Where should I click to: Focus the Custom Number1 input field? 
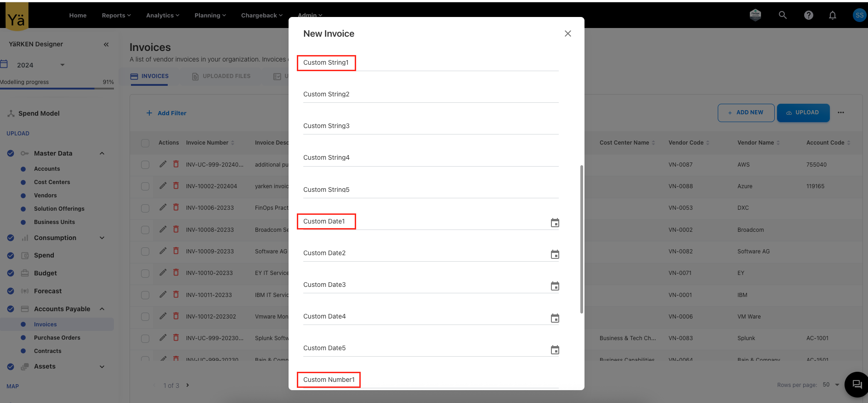[431, 380]
